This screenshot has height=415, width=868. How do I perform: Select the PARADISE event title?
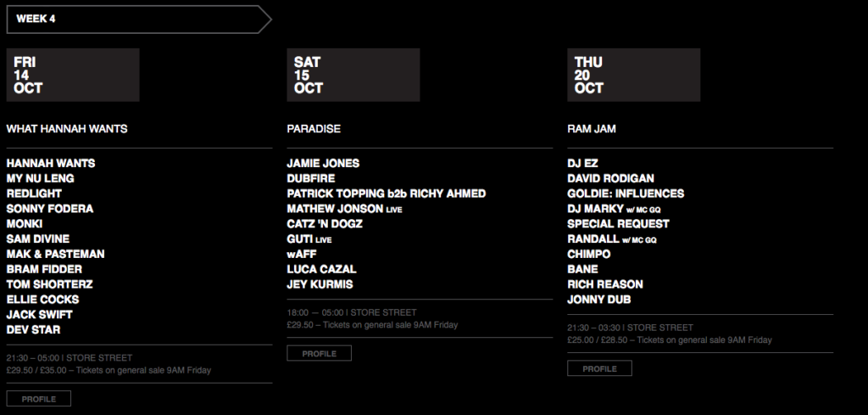point(314,129)
